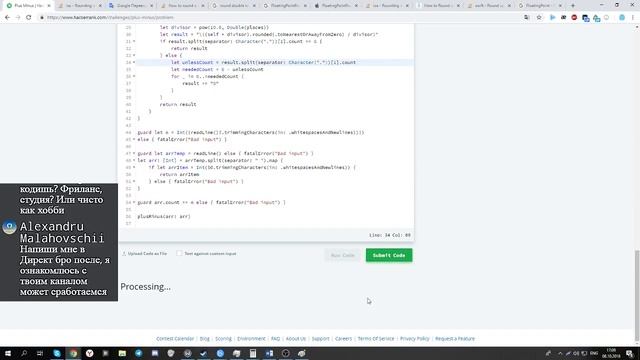
Task: Collapse the guard statement at line 47
Action: coord(134,153)
